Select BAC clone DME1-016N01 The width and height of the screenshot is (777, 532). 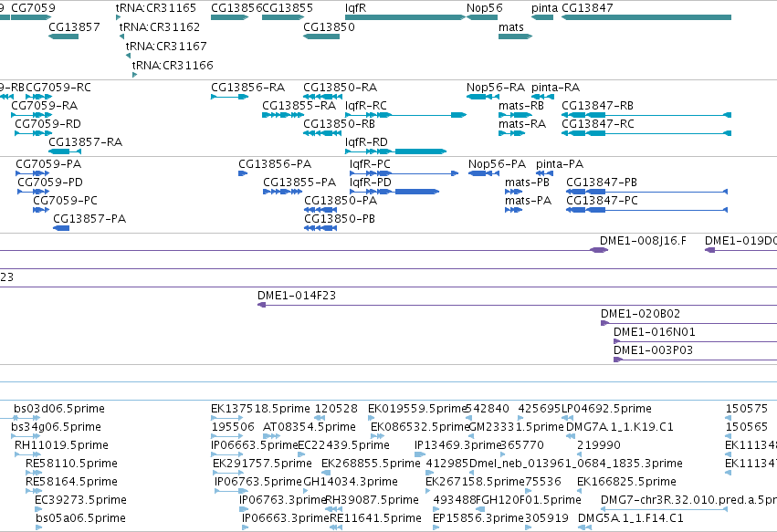click(x=654, y=332)
